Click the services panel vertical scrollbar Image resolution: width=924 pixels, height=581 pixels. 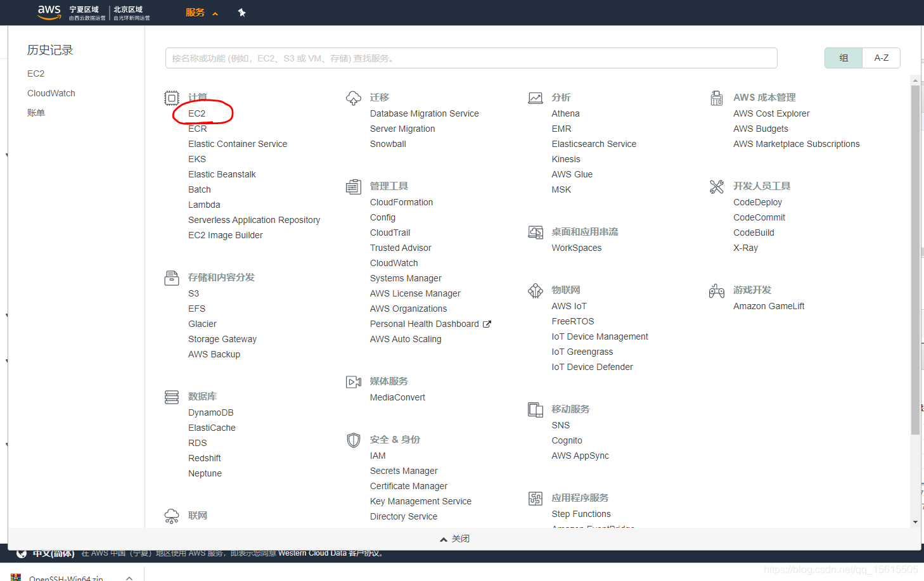(x=915, y=260)
